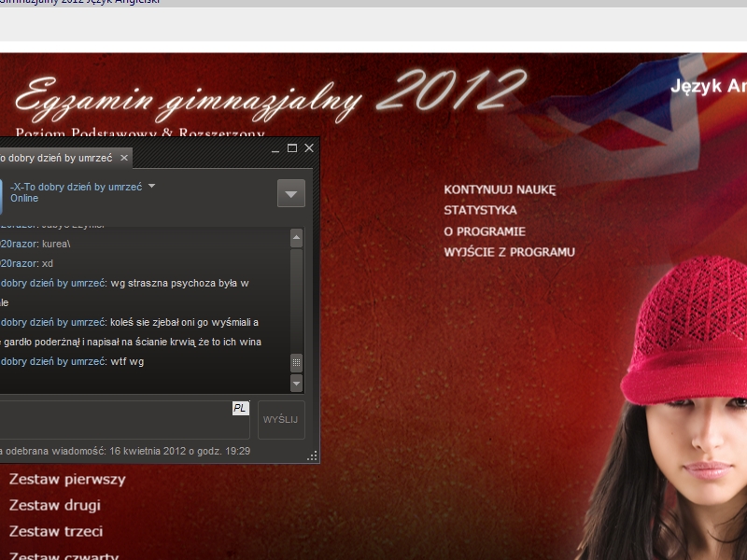Image resolution: width=747 pixels, height=560 pixels.
Task: Click chat window resize grip corner
Action: [x=313, y=456]
